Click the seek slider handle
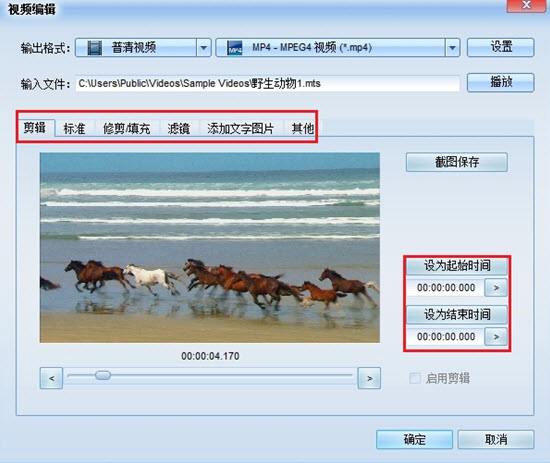The image size is (550, 463). 103,375
